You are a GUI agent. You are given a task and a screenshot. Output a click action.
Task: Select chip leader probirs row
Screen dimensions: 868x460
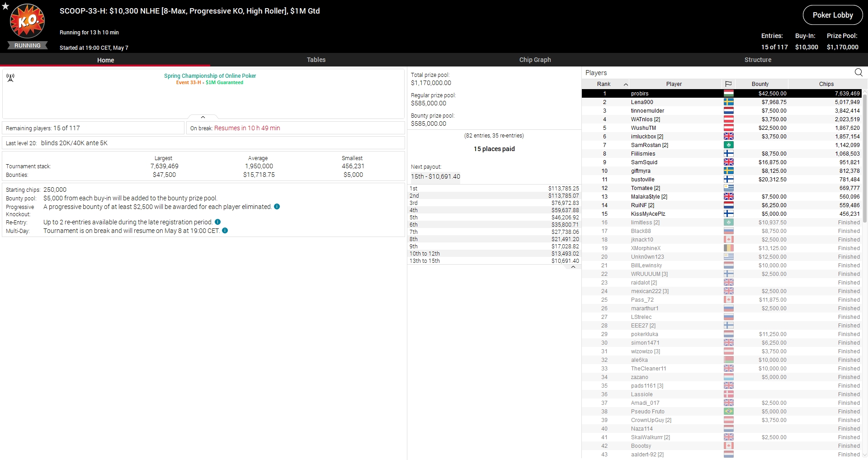point(722,94)
